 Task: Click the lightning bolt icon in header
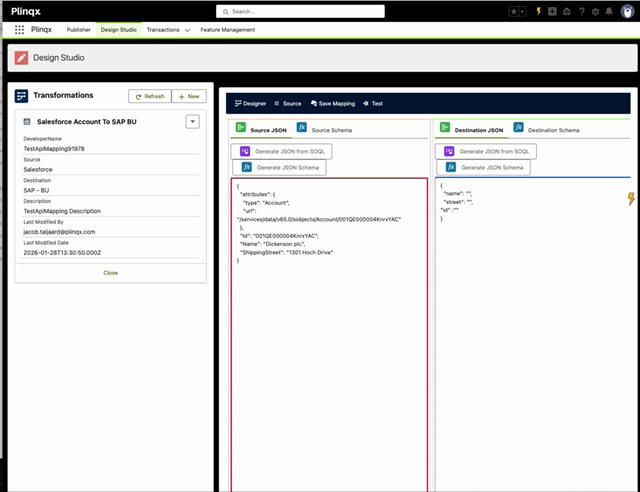click(538, 11)
